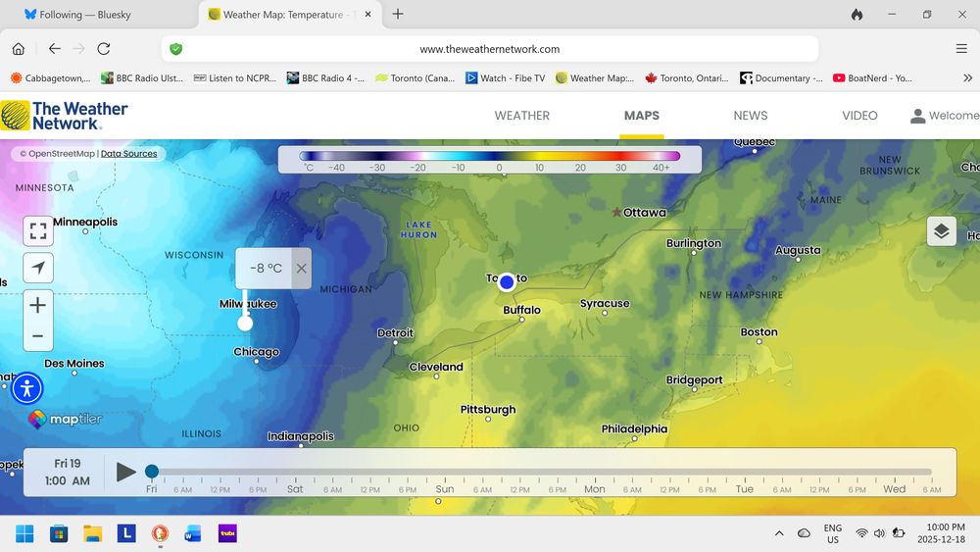
Task: Open the Tubi app from taskbar
Action: (x=227, y=534)
